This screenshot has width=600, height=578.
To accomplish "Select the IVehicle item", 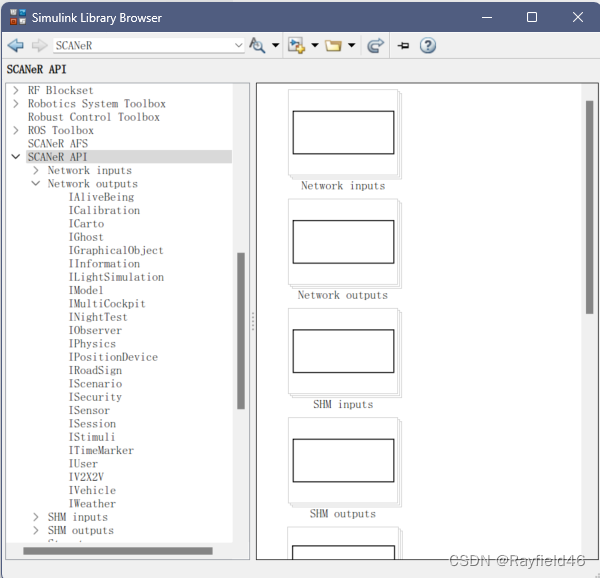I will pos(92,490).
